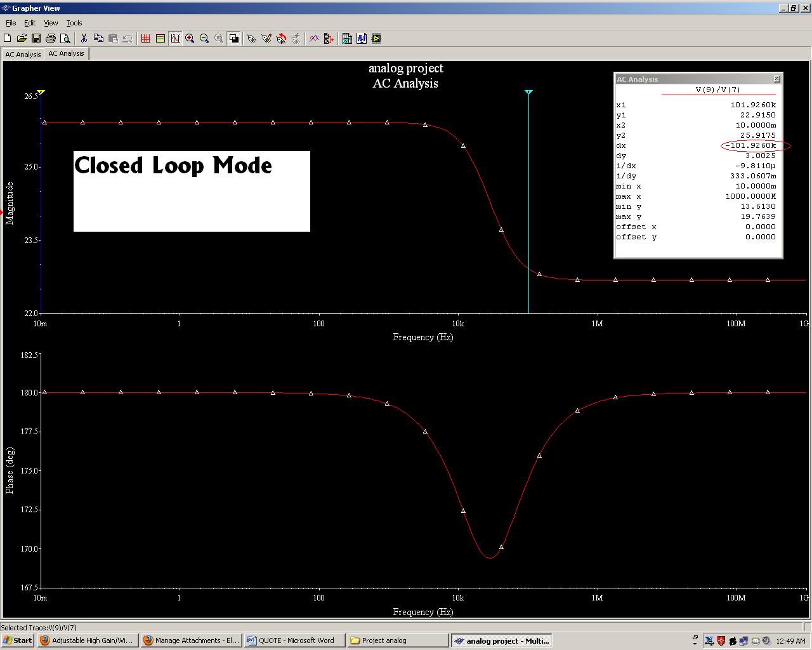Click the greyed-out Paste icon
Screen dimensions: 812x650
[113, 39]
